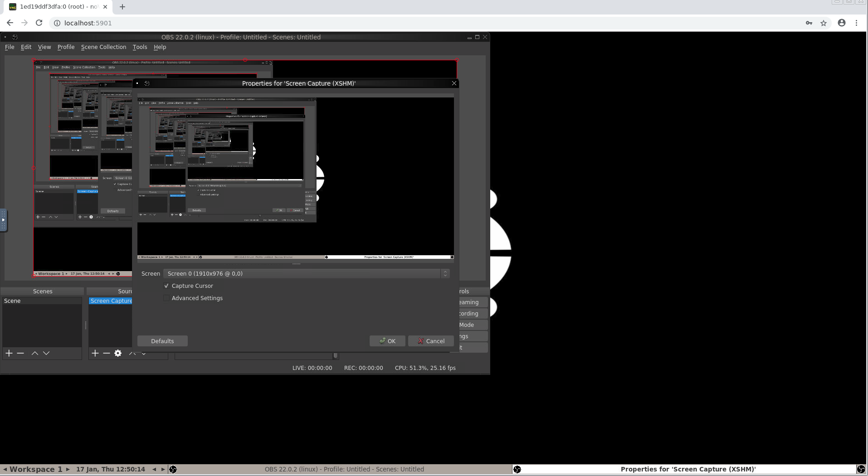Open a new browser tab
The width and height of the screenshot is (868, 476).
click(122, 7)
